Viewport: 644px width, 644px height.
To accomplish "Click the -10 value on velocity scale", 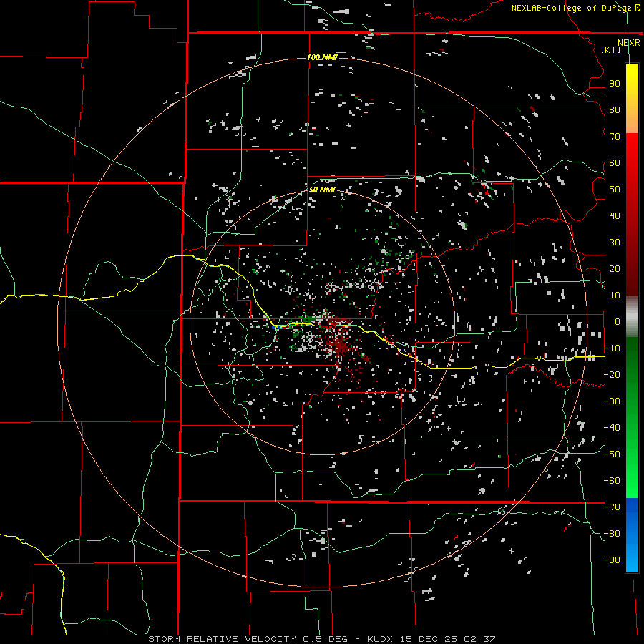I will pyautogui.click(x=612, y=348).
